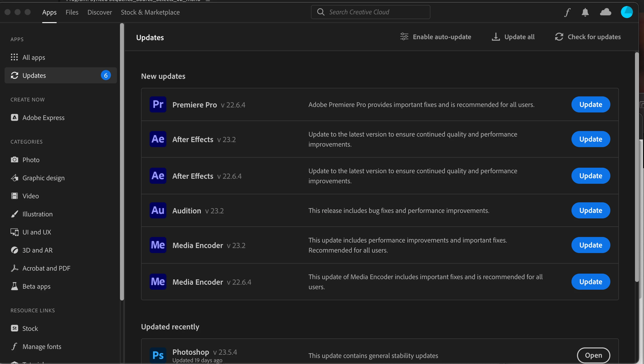Go to the Discover tab
This screenshot has width=644, height=364.
coord(100,12)
